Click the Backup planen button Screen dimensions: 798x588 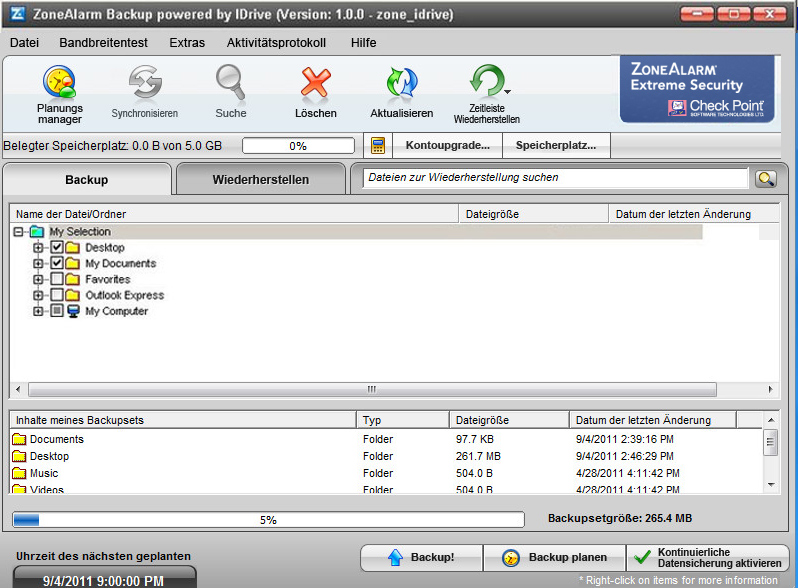(554, 557)
